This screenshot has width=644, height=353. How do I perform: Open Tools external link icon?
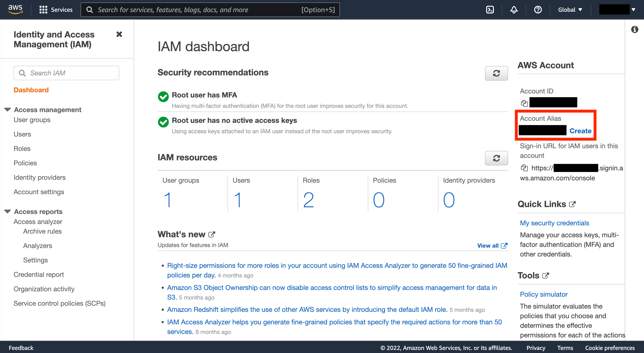click(x=545, y=276)
